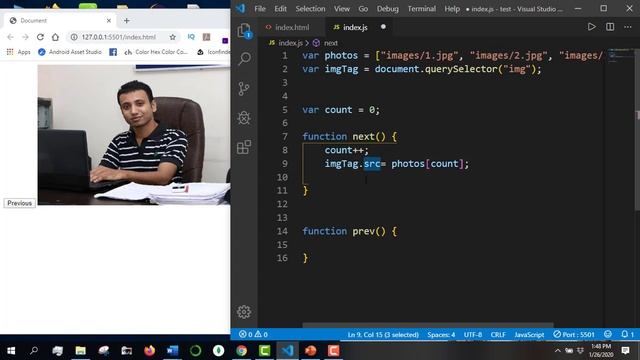Click Ln 9, Col 15 cursor position
This screenshot has width=640, height=360.
click(383, 334)
